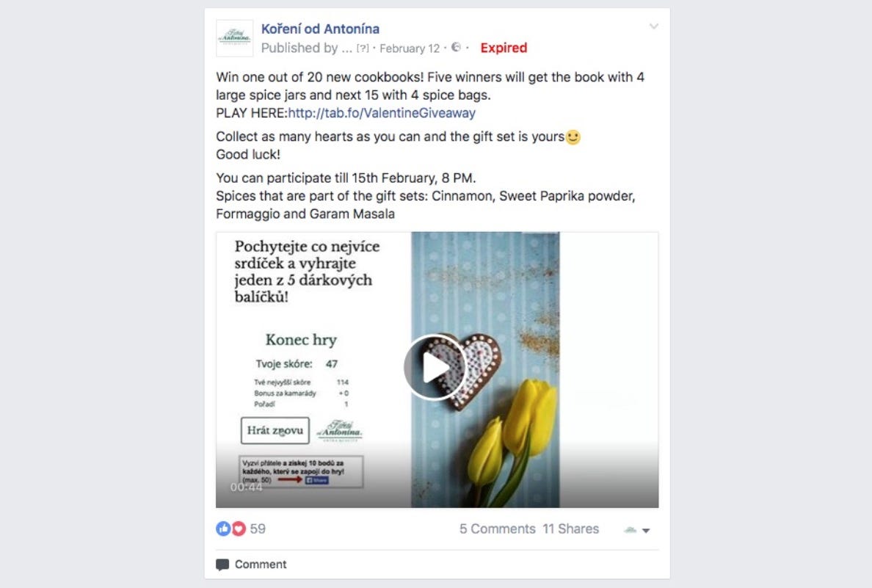Image resolution: width=872 pixels, height=588 pixels.
Task: Click the small page avatar beside dropdown arrow
Action: pos(630,530)
